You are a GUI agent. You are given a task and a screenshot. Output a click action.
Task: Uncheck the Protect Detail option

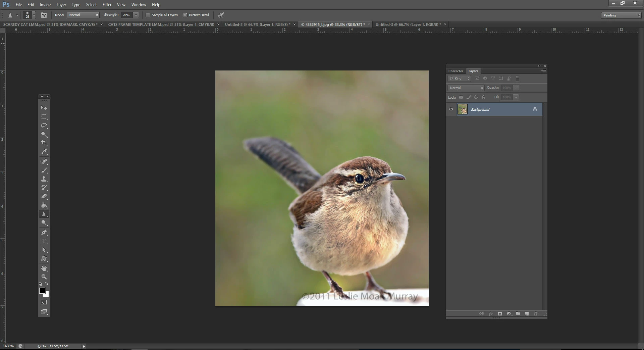point(185,15)
